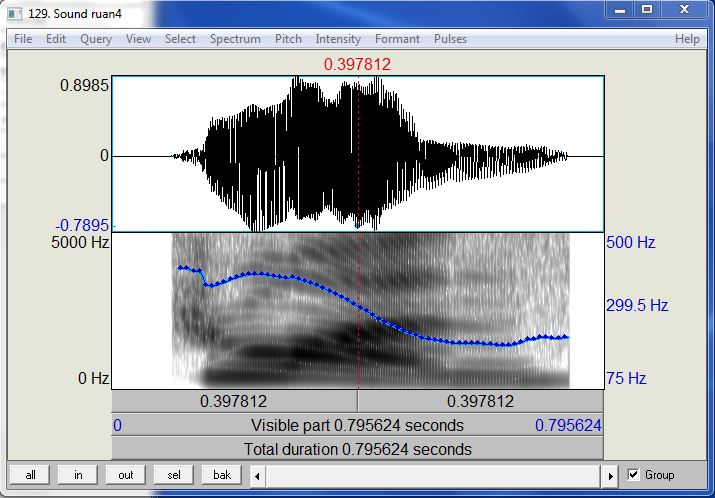
Task: Play the left 0.397812 segment bar
Action: coord(234,401)
